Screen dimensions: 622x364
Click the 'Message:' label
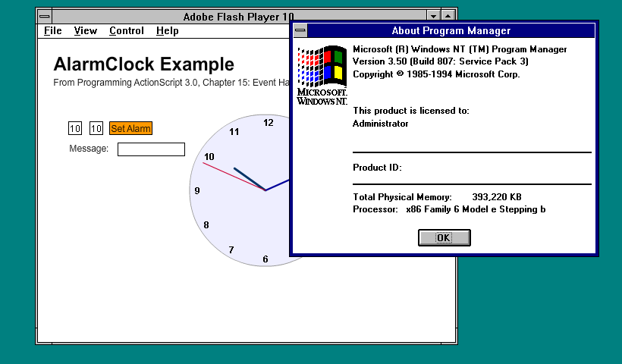coord(89,149)
